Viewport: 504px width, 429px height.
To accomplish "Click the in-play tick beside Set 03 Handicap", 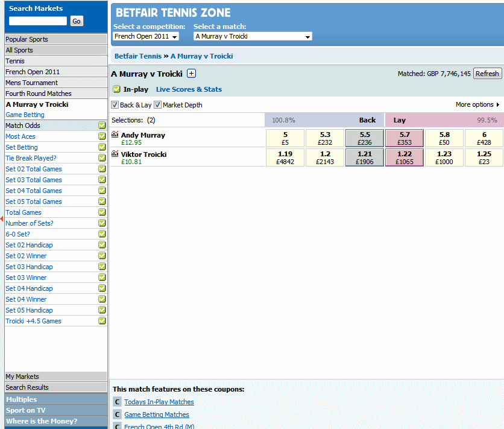I will coord(102,267).
